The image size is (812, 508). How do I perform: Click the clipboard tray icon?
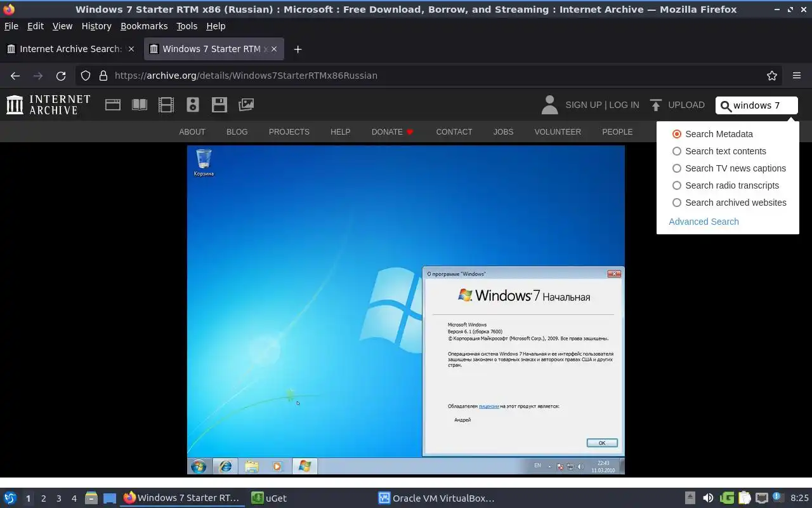[744, 498]
